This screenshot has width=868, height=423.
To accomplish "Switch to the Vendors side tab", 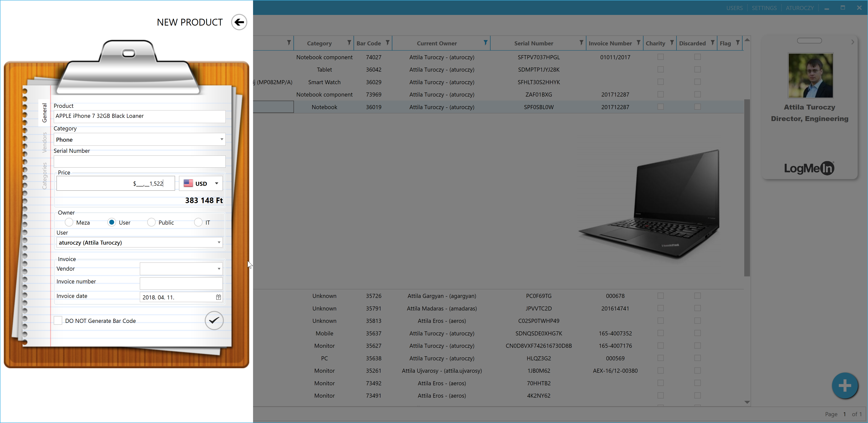I will tap(45, 142).
